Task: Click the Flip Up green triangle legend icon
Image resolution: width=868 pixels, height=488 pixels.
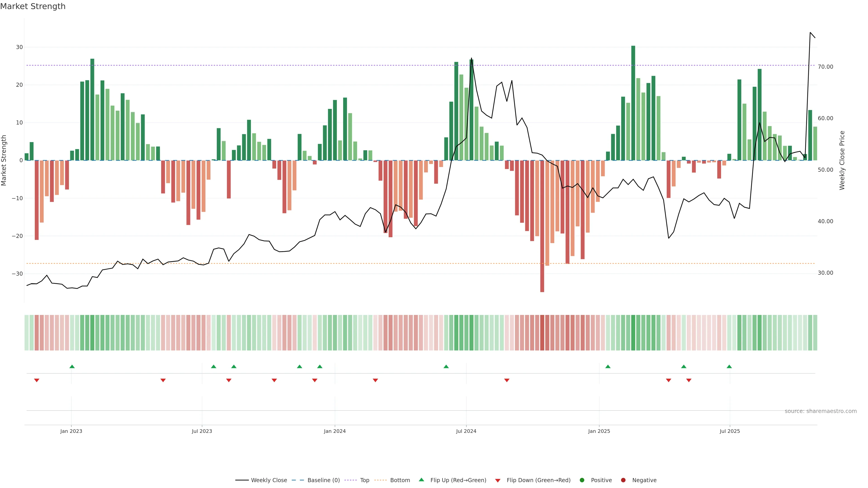Action: point(421,480)
